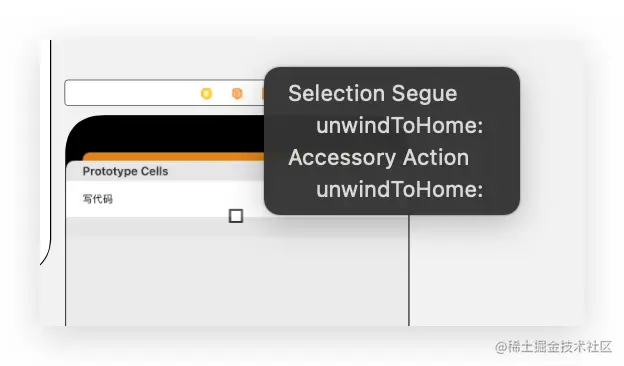Select the orange navigation bar strip

(174, 156)
